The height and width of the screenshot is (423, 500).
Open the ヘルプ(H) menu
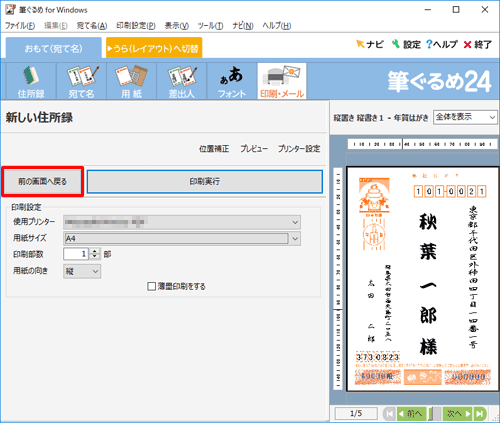tap(277, 26)
